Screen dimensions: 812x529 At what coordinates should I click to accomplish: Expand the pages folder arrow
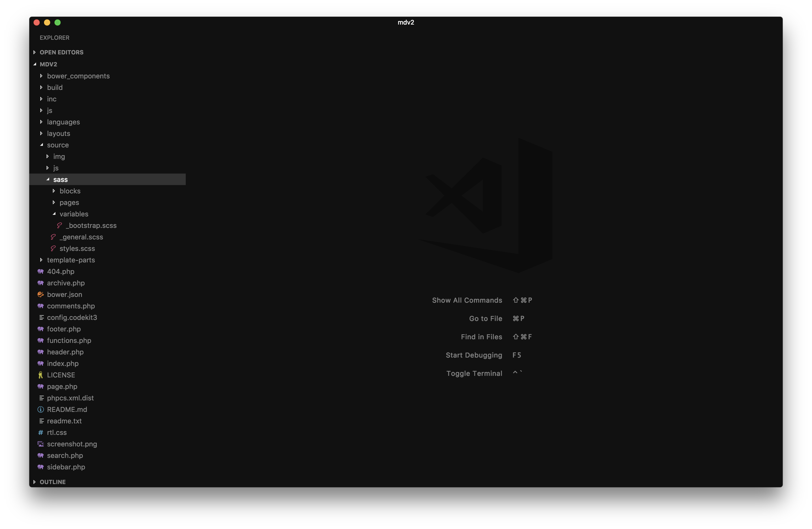click(x=54, y=203)
